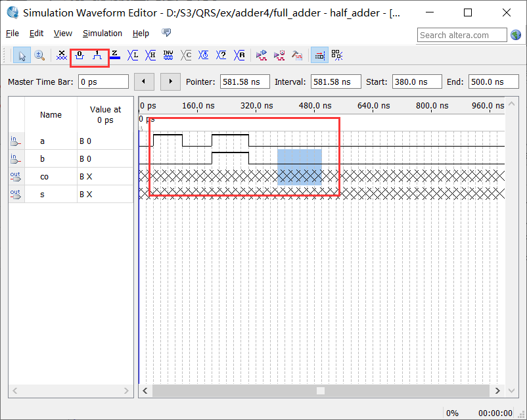The image size is (527, 420).
Task: Activate the zoom tool
Action: [x=39, y=55]
